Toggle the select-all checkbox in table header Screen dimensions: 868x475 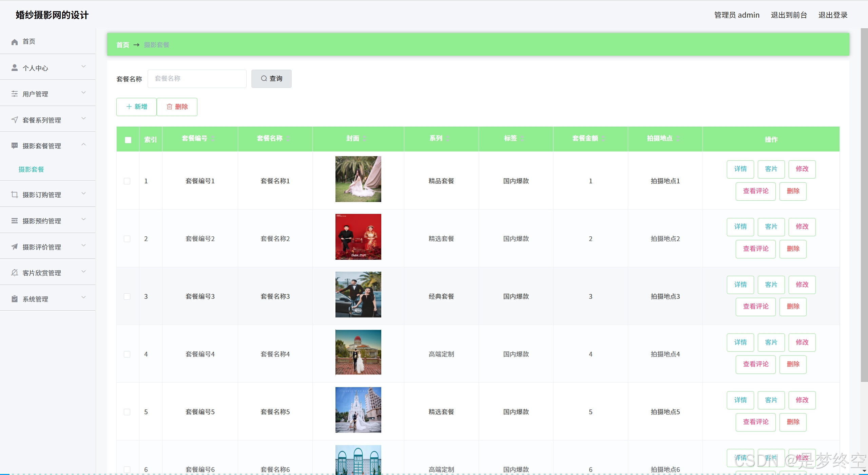pyautogui.click(x=128, y=140)
